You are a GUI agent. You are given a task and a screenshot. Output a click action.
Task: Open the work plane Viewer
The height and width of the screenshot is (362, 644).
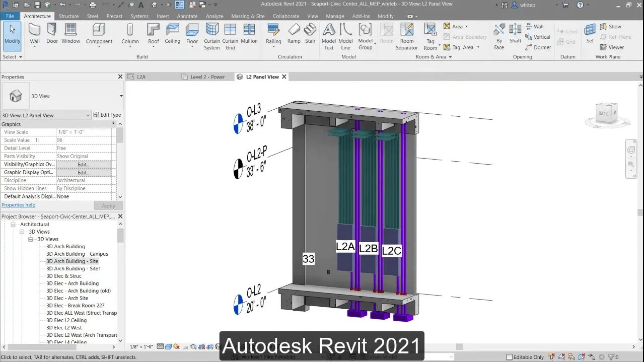click(612, 47)
